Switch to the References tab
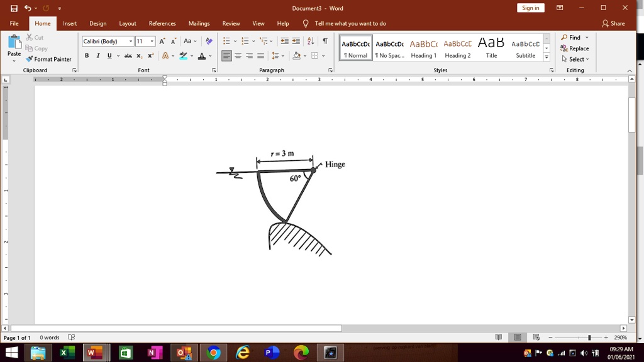This screenshot has height=362, width=644. [162, 23]
